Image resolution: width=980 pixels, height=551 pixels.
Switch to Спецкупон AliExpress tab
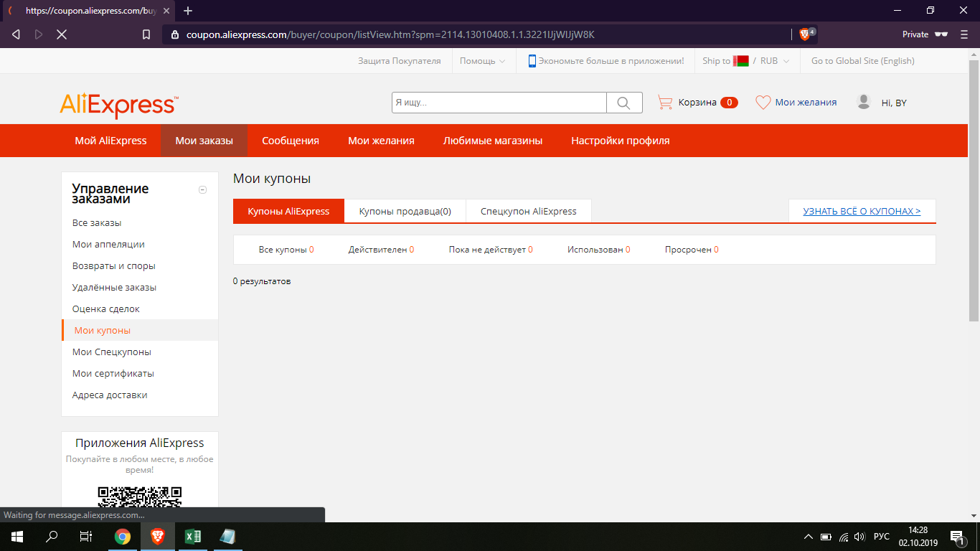(529, 211)
